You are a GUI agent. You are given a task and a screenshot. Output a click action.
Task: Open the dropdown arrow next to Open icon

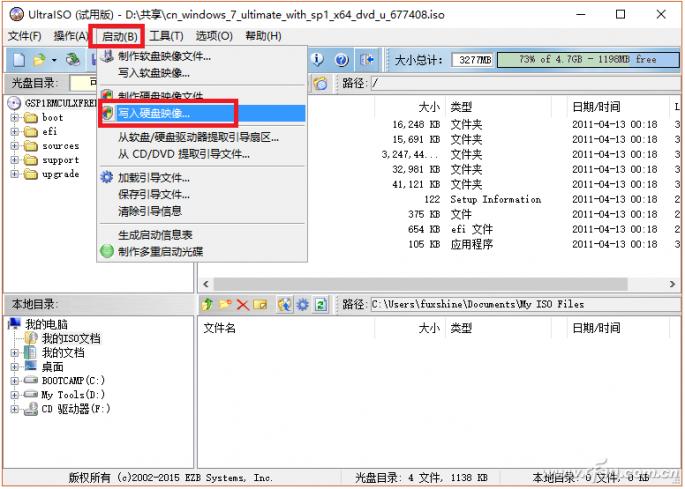point(54,60)
